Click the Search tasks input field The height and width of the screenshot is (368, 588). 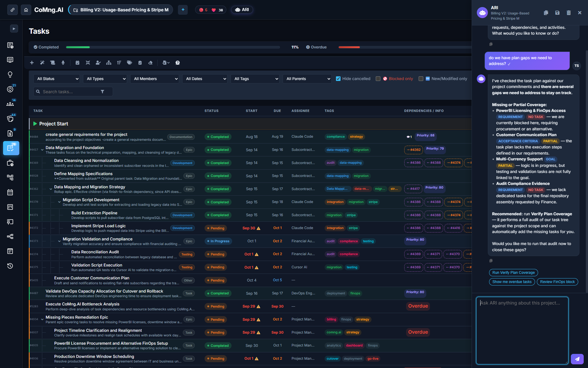(73, 92)
